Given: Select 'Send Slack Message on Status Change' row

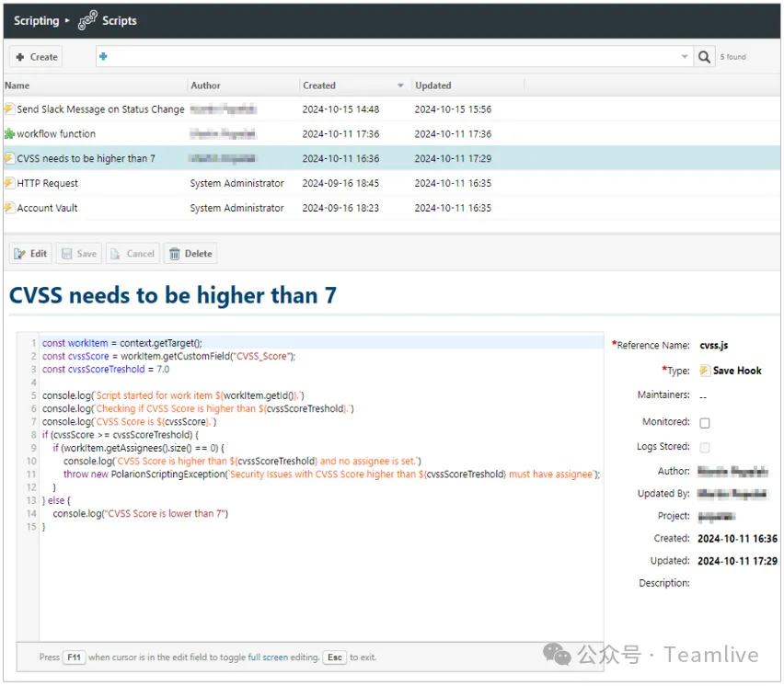Looking at the screenshot, I should pos(391,109).
